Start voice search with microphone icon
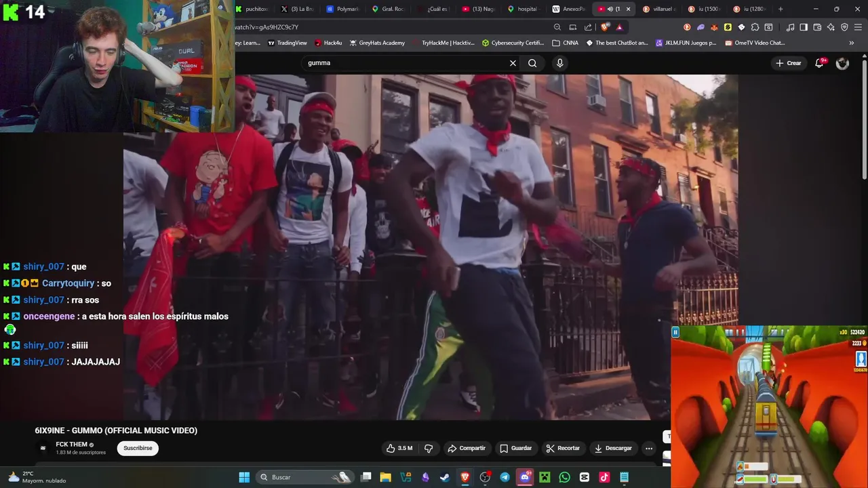The width and height of the screenshot is (868, 488). click(559, 63)
